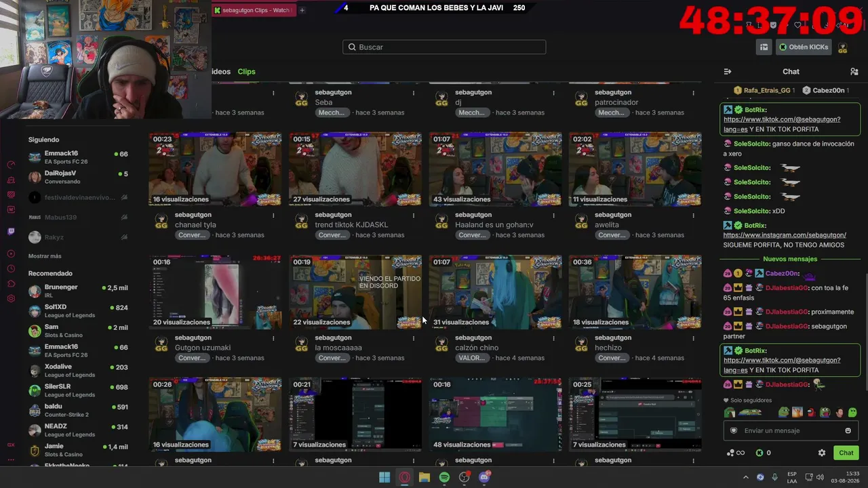The height and width of the screenshot is (488, 868).
Task: Click the microphone icon in system tray
Action: [x=774, y=477]
